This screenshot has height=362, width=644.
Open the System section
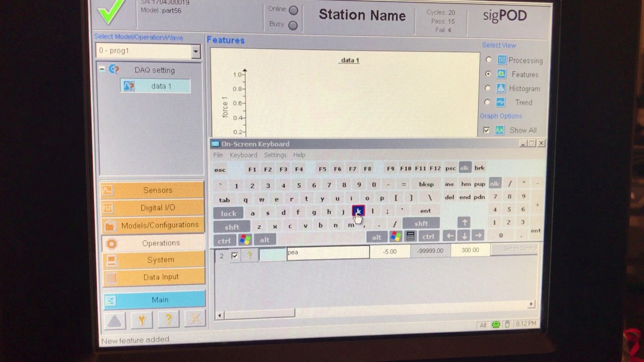pyautogui.click(x=153, y=260)
